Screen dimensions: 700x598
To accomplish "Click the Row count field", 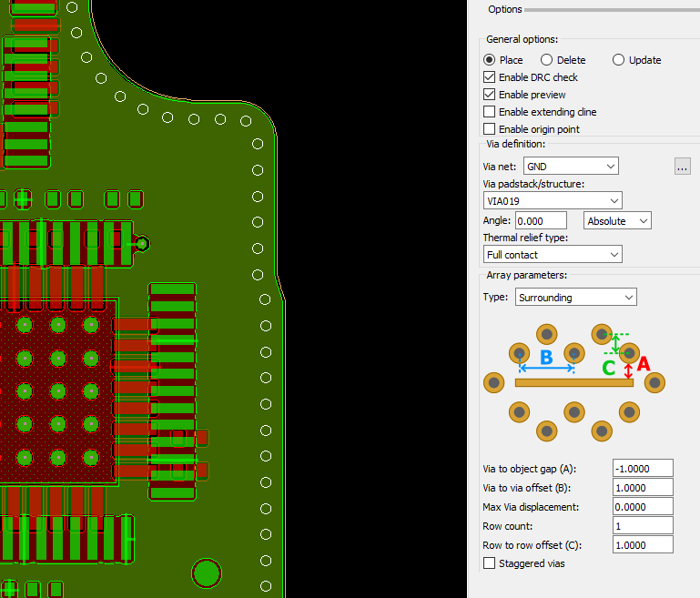I will pos(643,526).
